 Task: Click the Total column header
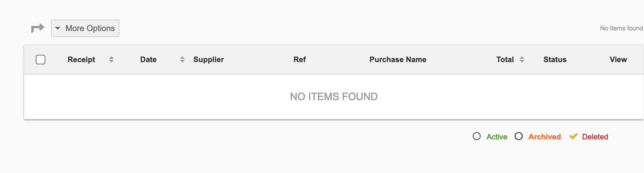(505, 60)
